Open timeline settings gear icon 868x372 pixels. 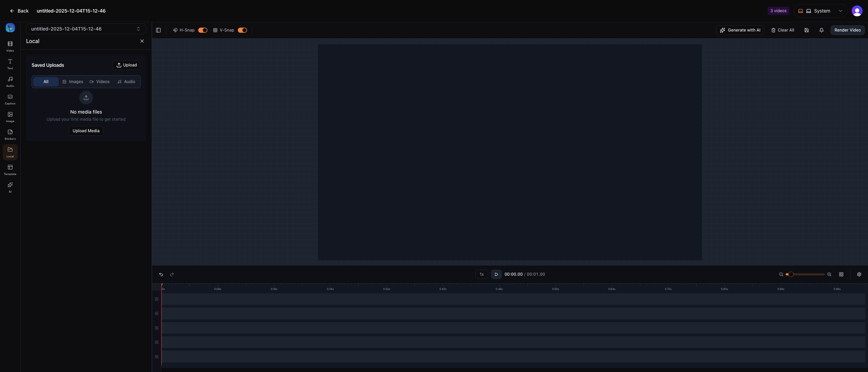859,274
